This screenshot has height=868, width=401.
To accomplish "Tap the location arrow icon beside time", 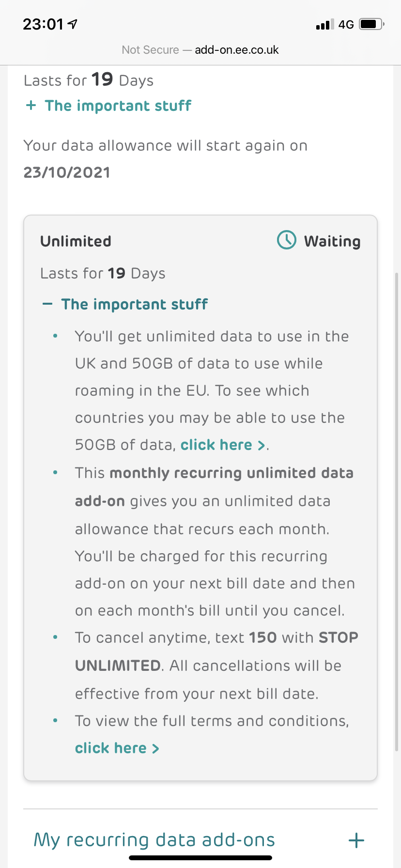I will [x=73, y=24].
